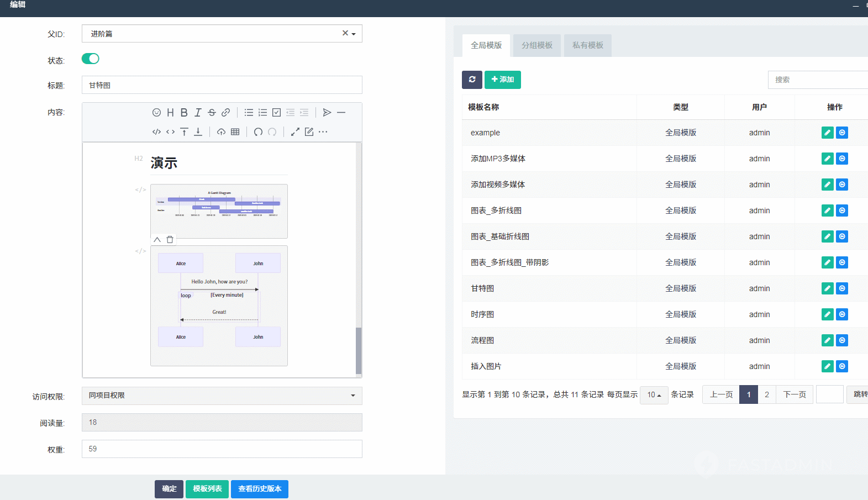Image resolution: width=868 pixels, height=500 pixels.
Task: Switch to the 分组模板 tab
Action: click(x=536, y=45)
